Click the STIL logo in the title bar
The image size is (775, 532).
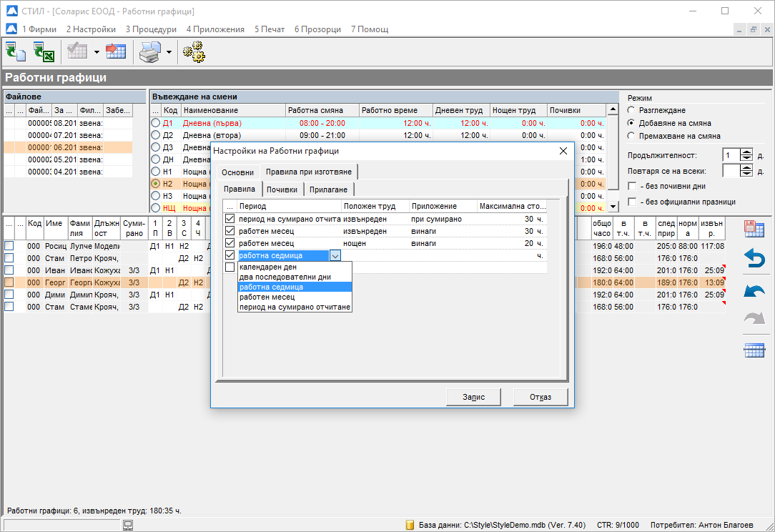pyautogui.click(x=12, y=11)
